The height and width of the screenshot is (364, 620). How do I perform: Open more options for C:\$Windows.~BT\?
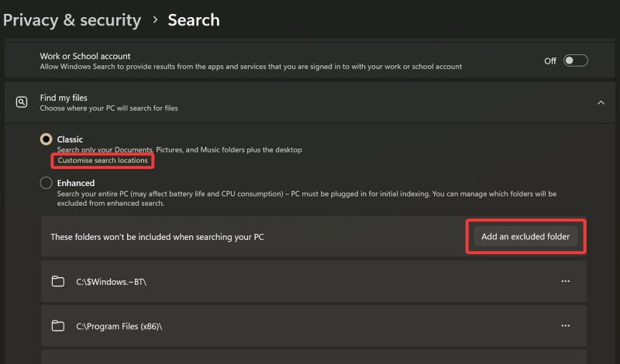point(565,281)
